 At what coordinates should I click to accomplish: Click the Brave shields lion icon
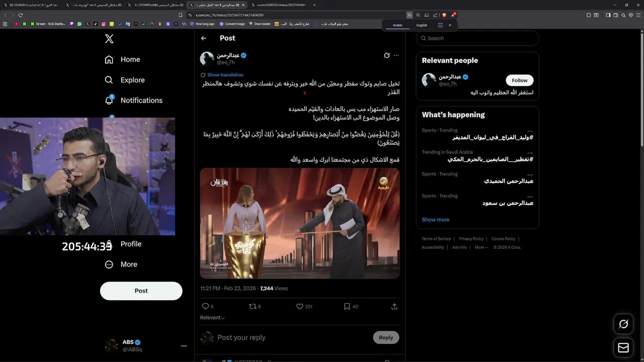point(444,15)
